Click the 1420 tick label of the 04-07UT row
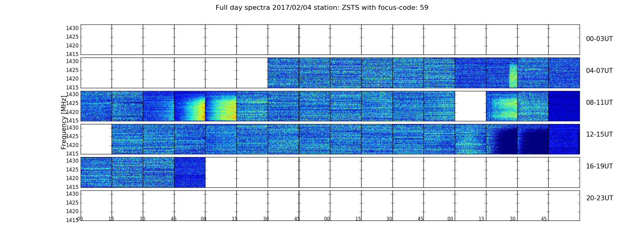 pos(72,79)
